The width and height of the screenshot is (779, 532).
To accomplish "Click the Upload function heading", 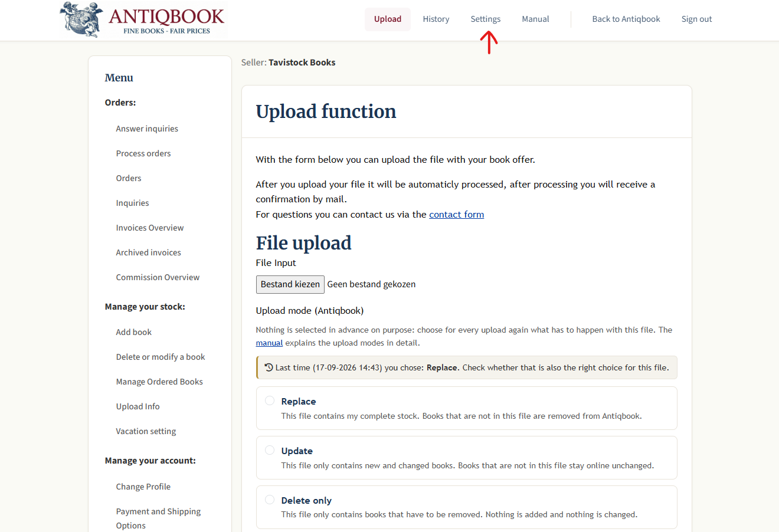I will tap(326, 111).
